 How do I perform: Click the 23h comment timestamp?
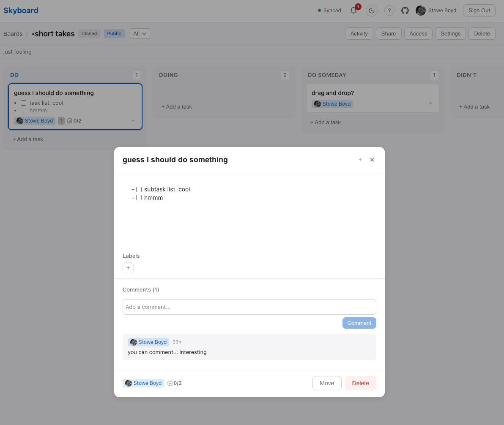[177, 342]
